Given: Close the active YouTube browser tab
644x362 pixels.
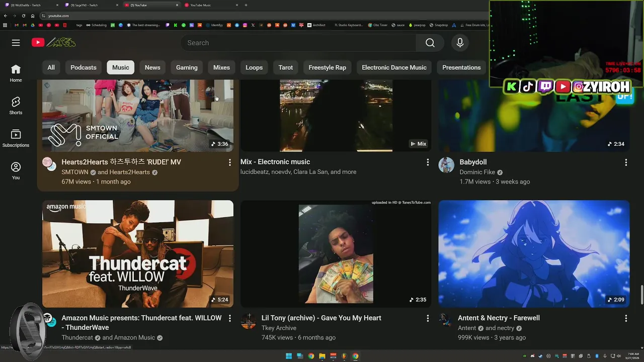Looking at the screenshot, I should [177, 5].
